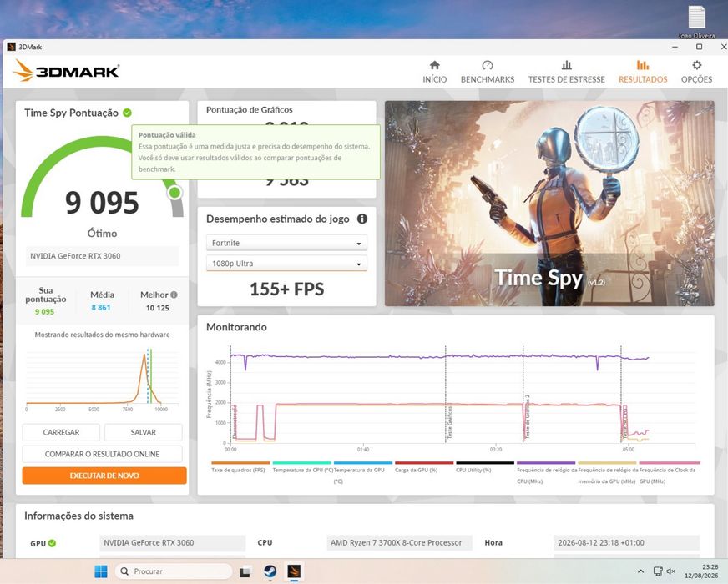This screenshot has height=584, width=728.
Task: Click the NVIDIA GeForce RTX 3060 field under the score
Action: pos(102,256)
